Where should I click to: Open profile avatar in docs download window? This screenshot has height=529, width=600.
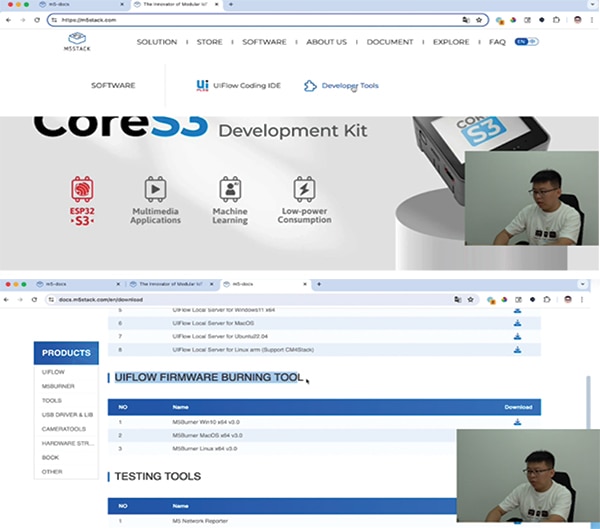(568, 300)
